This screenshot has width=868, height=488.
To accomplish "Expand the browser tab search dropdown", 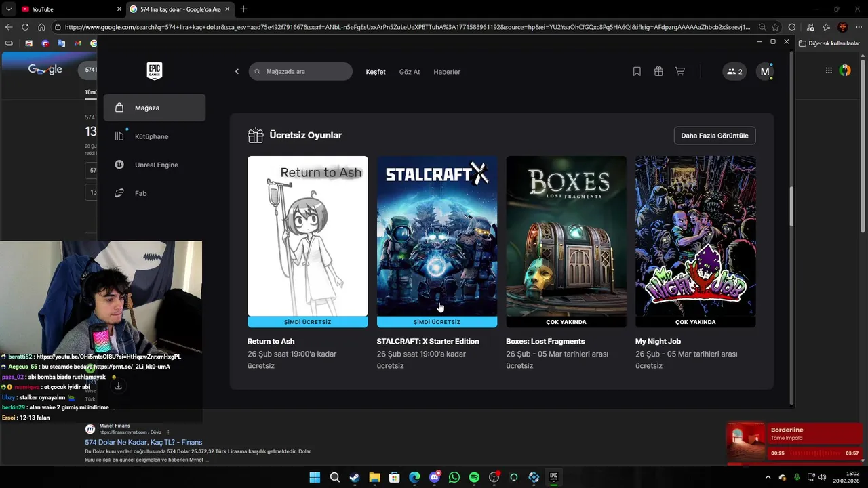I will click(8, 9).
